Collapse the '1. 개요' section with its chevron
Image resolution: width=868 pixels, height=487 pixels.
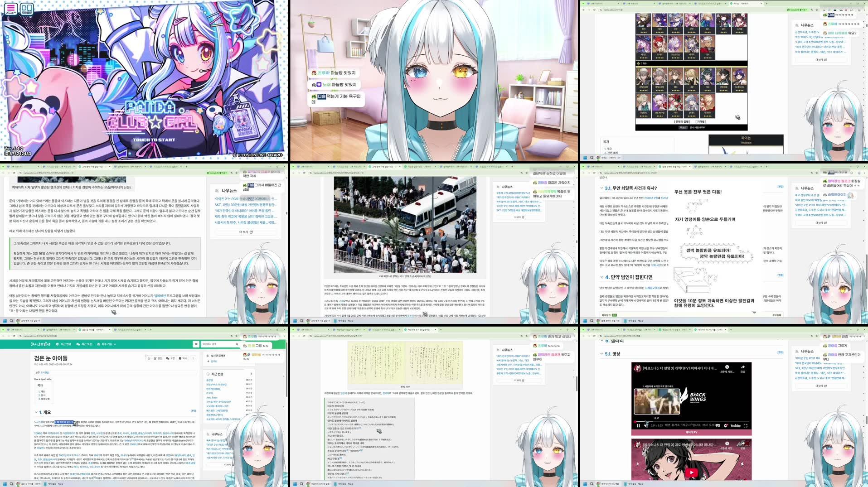tap(36, 412)
